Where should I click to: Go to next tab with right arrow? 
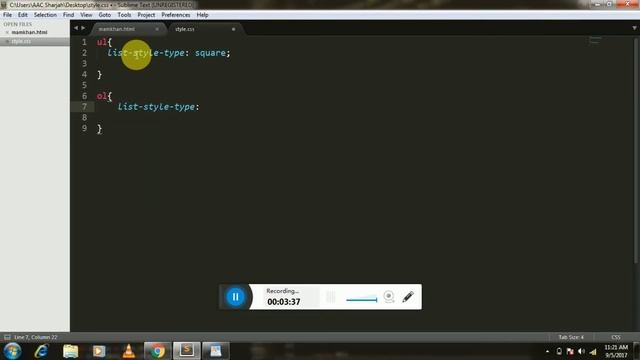[x=83, y=28]
